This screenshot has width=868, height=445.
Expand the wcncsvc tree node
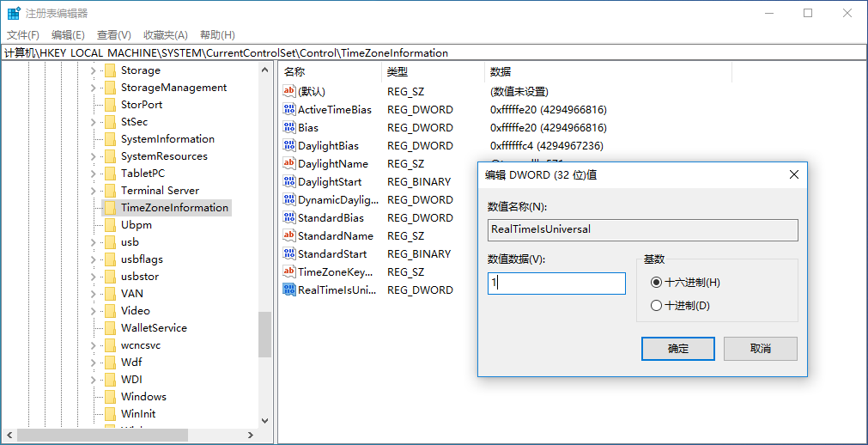pos(93,345)
